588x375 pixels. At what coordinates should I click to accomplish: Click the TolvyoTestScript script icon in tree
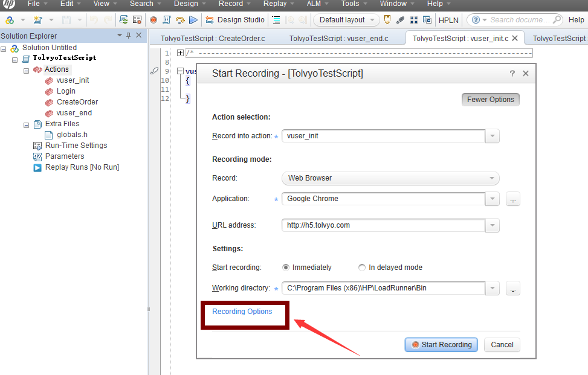pos(26,59)
